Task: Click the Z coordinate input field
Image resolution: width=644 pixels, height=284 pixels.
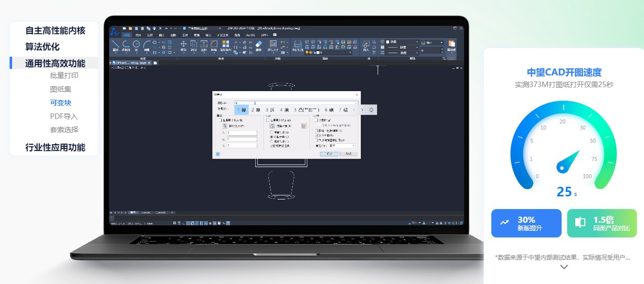Action: coord(242,145)
